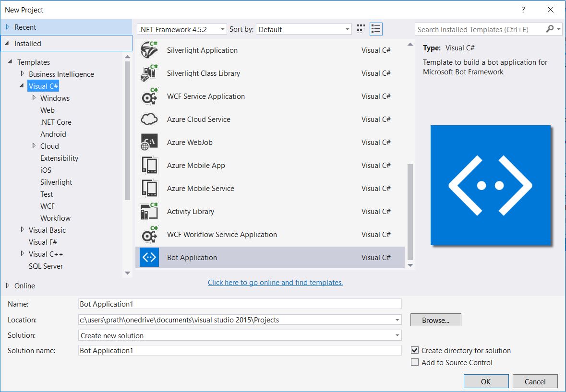Open the .NET Framework version dropdown
Viewport: 566px width, 392px height.
pos(222,29)
